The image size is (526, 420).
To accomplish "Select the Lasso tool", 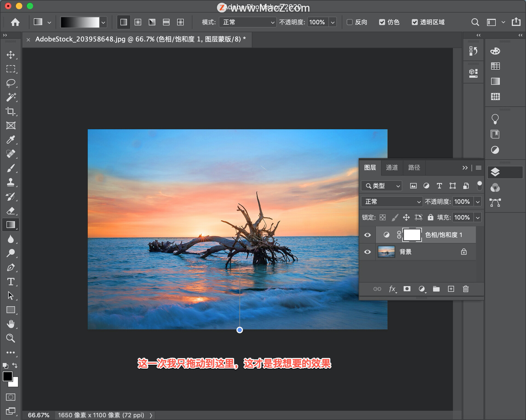I will tap(11, 83).
